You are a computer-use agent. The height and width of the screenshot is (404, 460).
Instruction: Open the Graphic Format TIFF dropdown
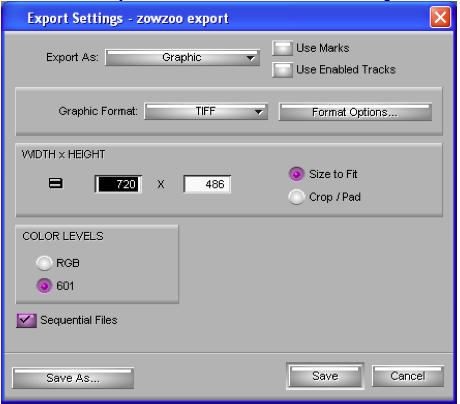206,111
